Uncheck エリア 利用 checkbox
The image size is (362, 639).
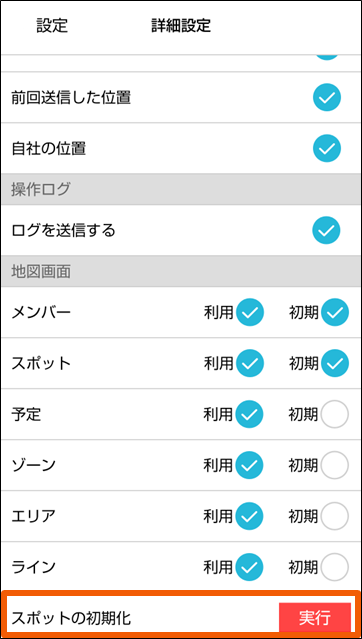249,516
